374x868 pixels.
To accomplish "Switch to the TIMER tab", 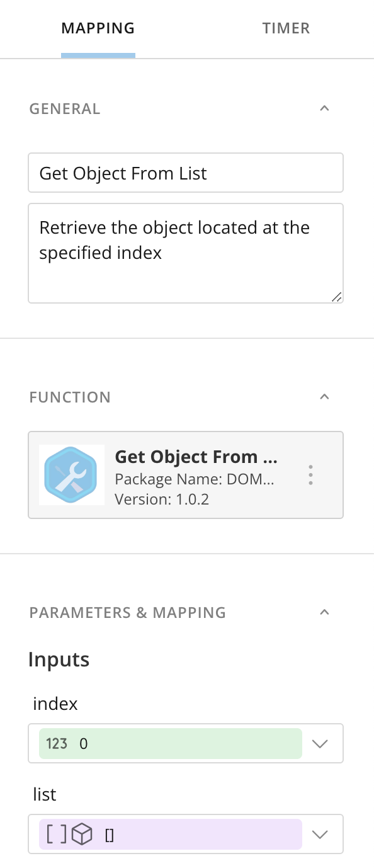I will [x=286, y=28].
